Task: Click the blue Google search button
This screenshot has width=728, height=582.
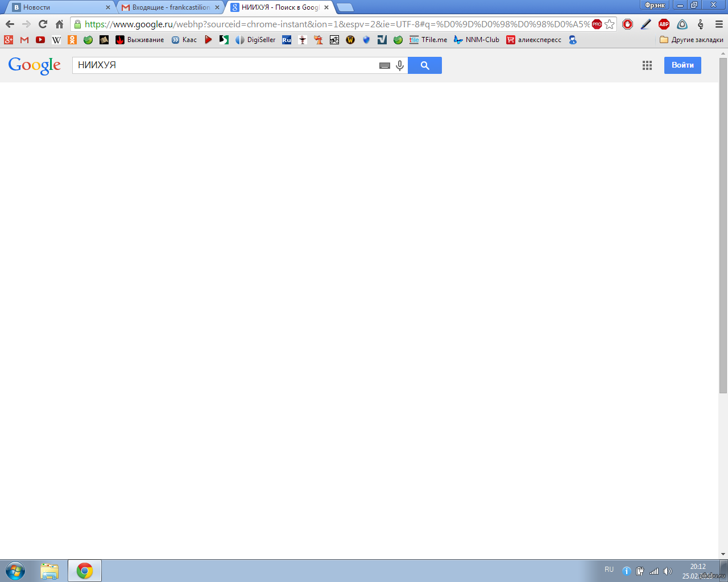Action: coord(425,65)
